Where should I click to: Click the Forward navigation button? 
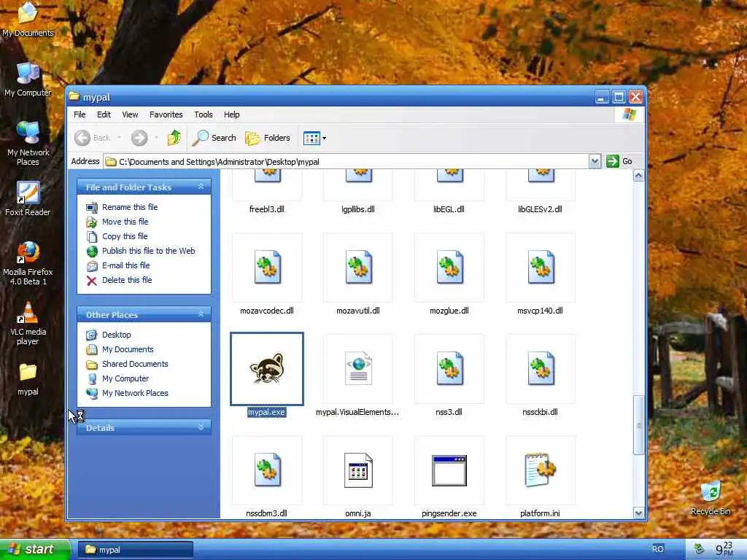click(139, 138)
